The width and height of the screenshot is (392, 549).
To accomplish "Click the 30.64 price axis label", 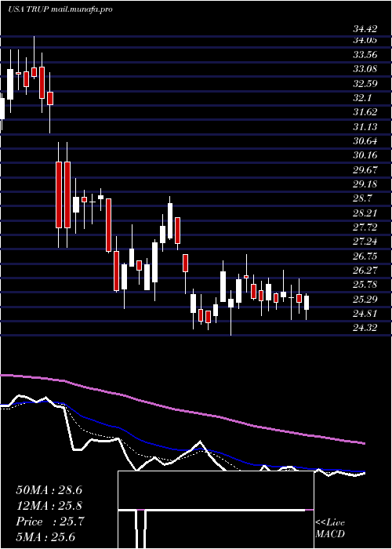I will click(x=365, y=141).
